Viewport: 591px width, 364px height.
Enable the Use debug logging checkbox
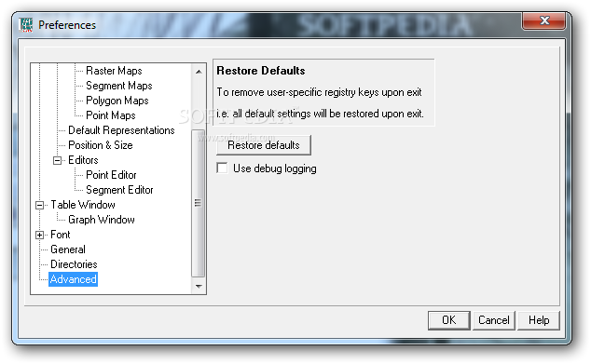[223, 168]
